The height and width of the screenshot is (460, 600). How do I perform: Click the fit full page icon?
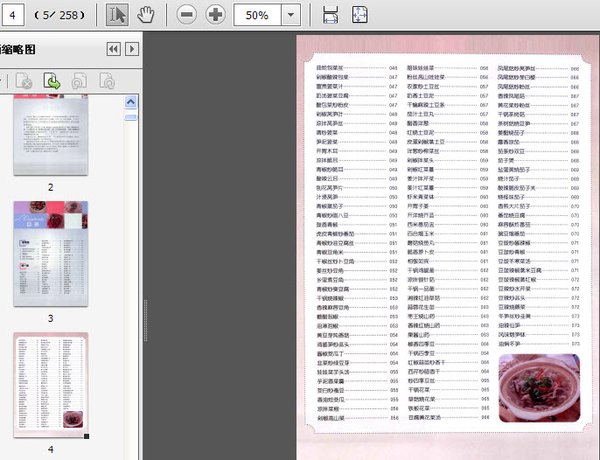(x=360, y=15)
